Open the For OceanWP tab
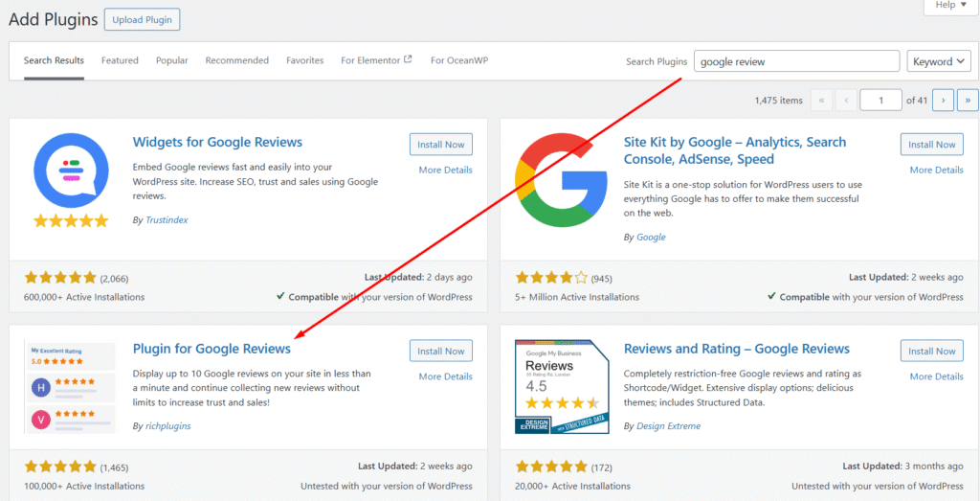 click(x=459, y=60)
